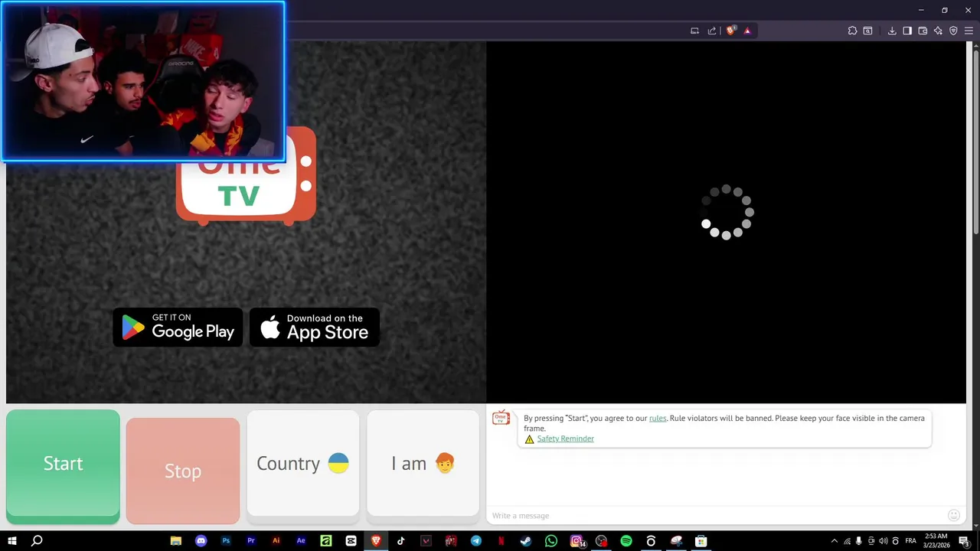Screen dimensions: 980x551
Task: Open the Safety Reminder link
Action: (x=565, y=439)
